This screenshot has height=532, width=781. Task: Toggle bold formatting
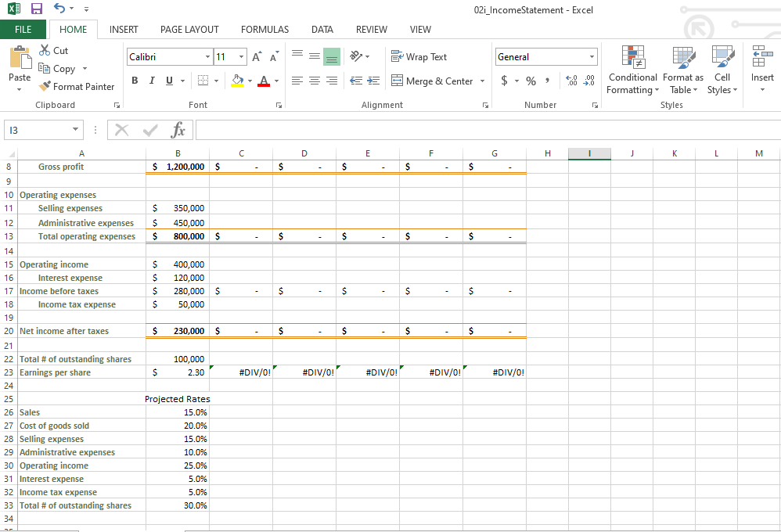point(134,80)
